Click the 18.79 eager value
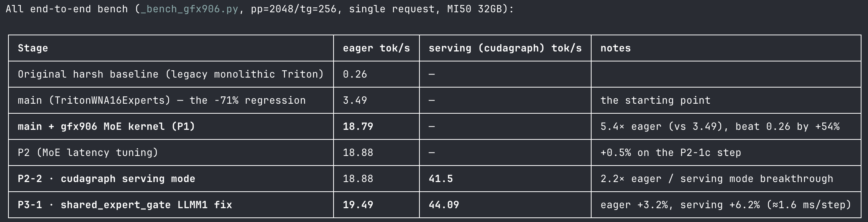This screenshot has height=222, width=868. pos(358,126)
